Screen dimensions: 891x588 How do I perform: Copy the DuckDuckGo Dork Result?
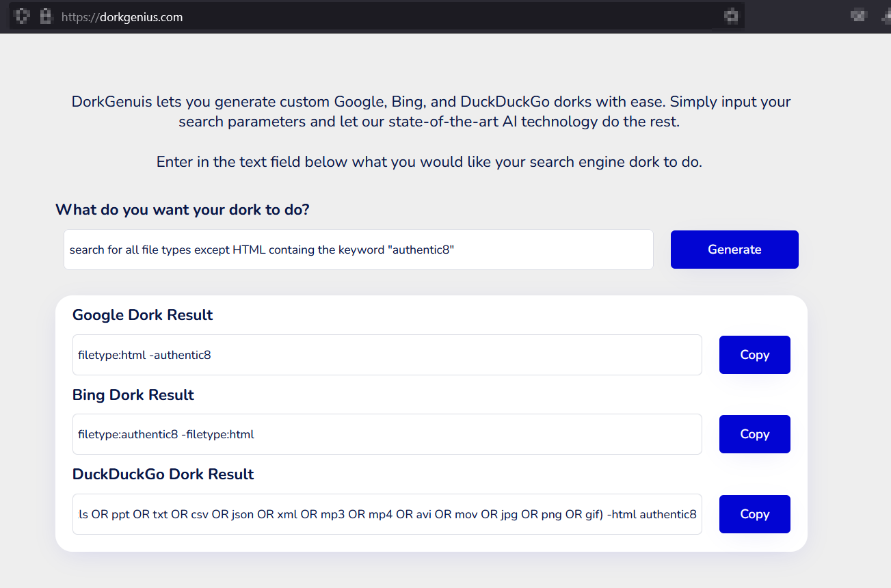coord(755,514)
